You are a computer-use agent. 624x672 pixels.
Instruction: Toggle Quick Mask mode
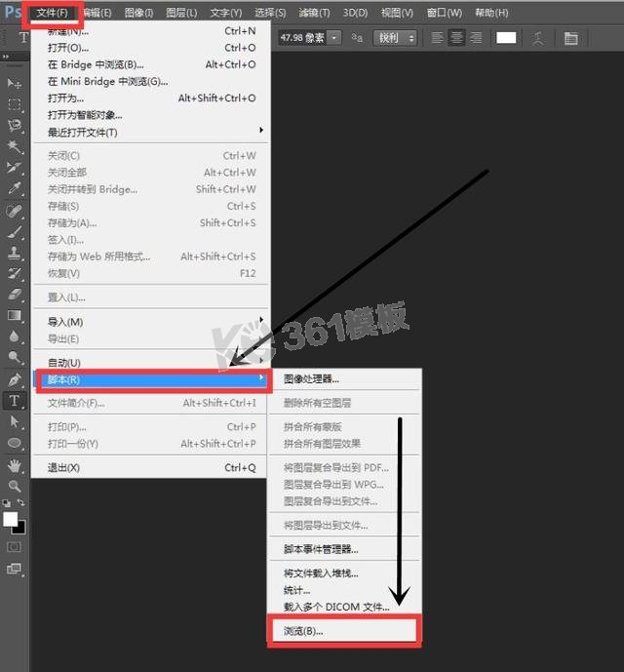(15, 547)
